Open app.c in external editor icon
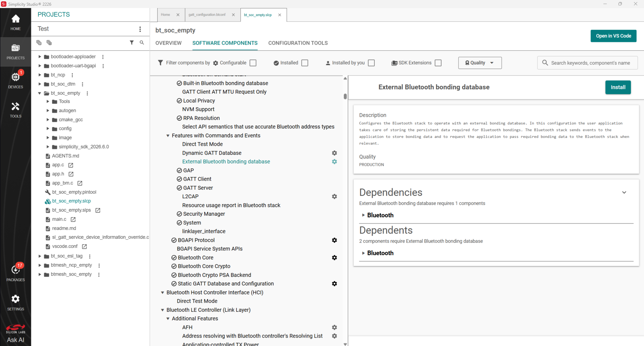 (71, 165)
